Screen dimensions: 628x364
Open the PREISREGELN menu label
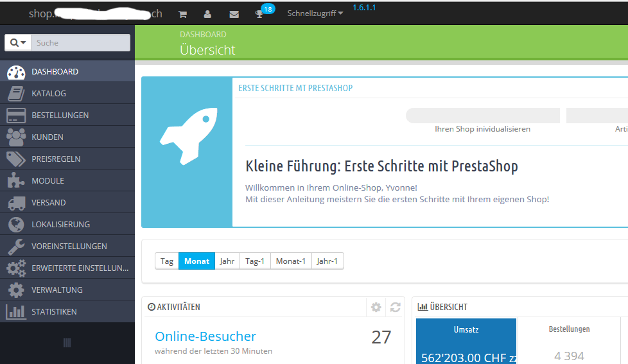(x=56, y=159)
